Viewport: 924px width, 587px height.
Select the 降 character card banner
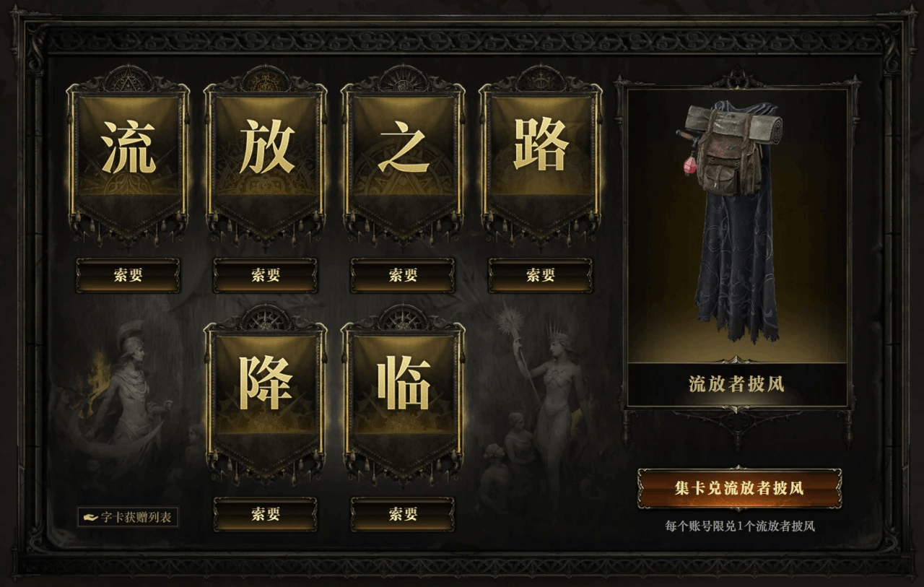pos(266,393)
